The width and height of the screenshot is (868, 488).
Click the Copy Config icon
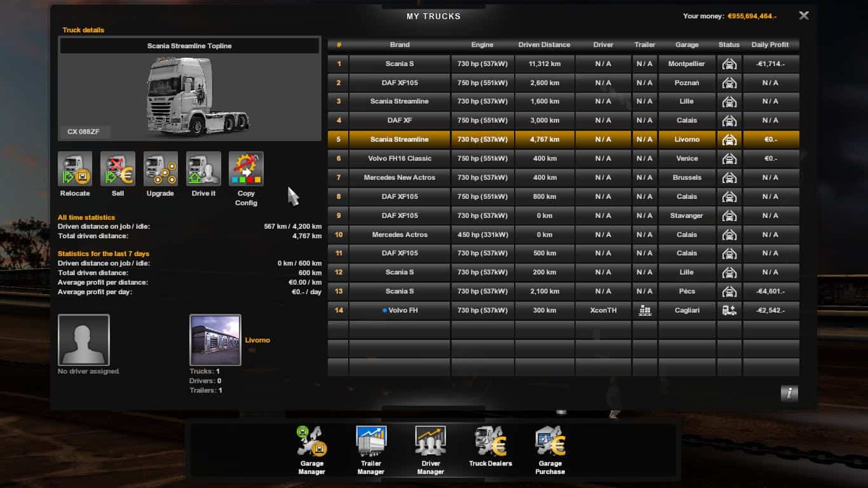click(x=246, y=169)
